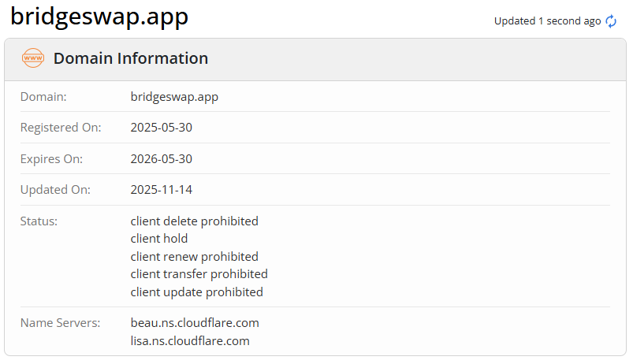The height and width of the screenshot is (364, 633).
Task: Click the "Updated 1 second ago" text
Action: tap(547, 21)
